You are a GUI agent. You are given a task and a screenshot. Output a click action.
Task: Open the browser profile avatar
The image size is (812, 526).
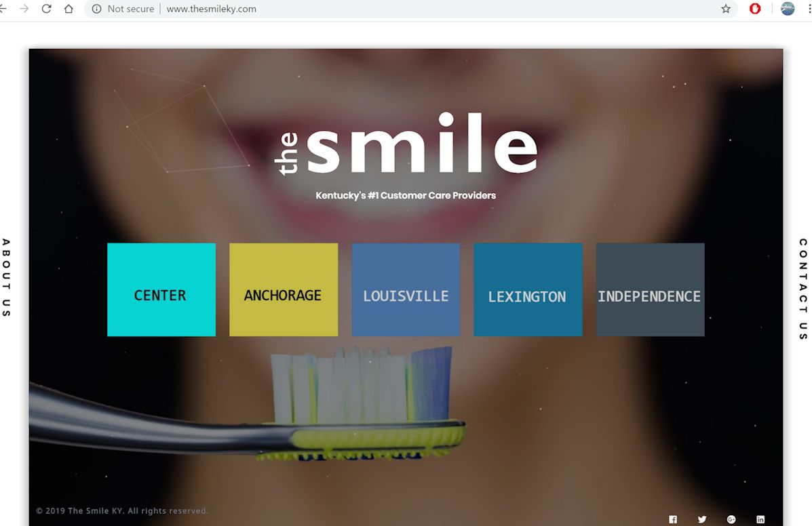pyautogui.click(x=788, y=9)
